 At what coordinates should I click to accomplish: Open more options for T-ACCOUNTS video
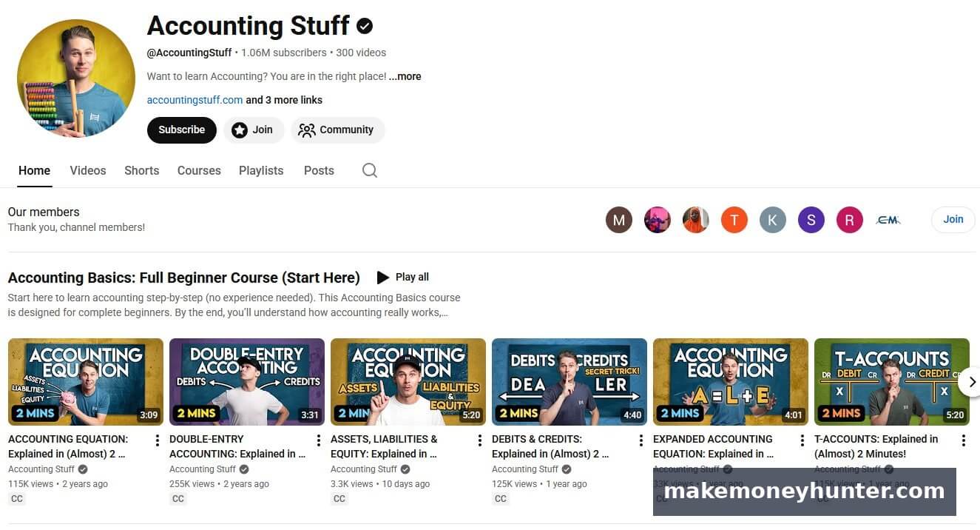coord(963,440)
